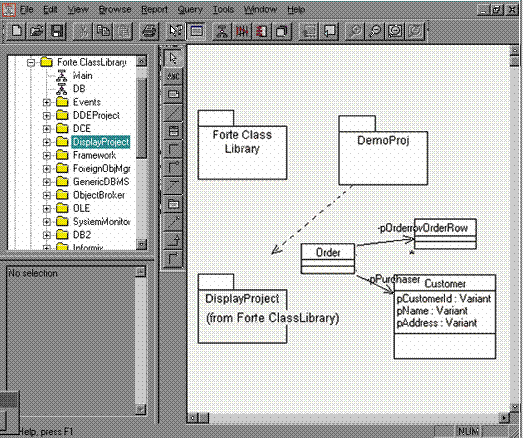The image size is (523, 438).
Task: Open the Window menu
Action: (260, 9)
